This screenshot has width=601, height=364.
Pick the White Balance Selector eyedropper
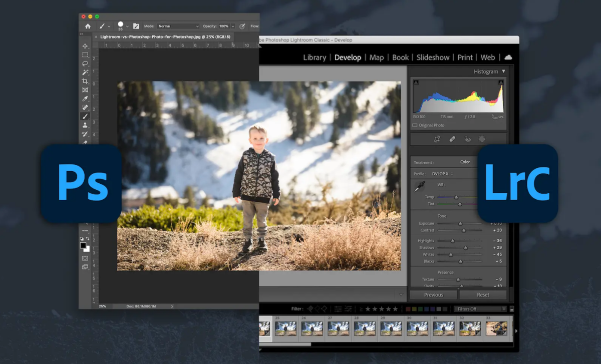coord(419,187)
